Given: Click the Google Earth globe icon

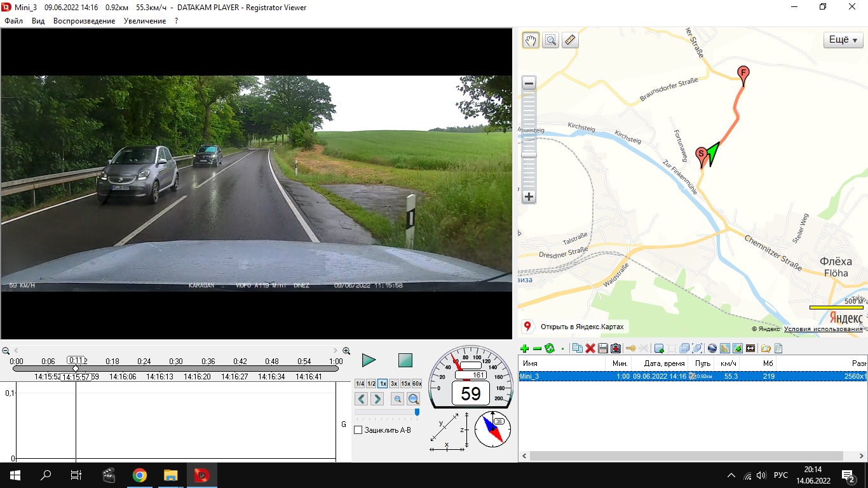Looking at the screenshot, I should [x=712, y=348].
